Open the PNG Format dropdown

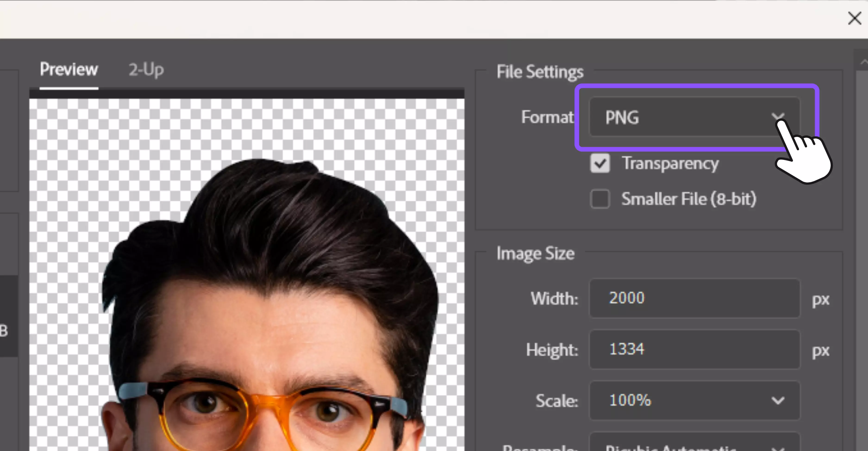[694, 117]
